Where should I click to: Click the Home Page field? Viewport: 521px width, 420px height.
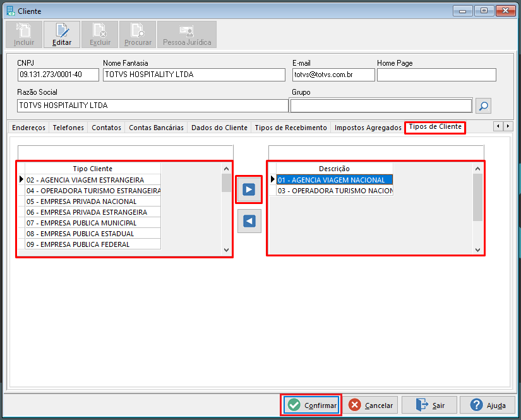coord(436,75)
